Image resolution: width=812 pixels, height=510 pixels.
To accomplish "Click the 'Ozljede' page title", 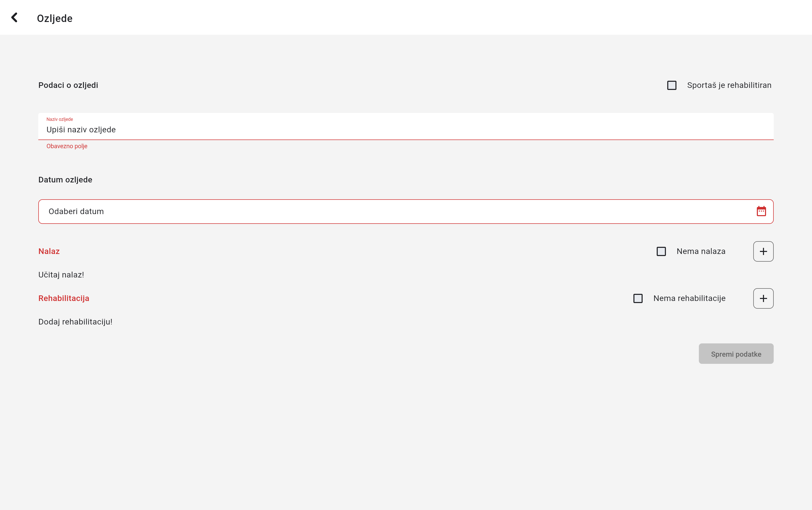I will 55,18.
